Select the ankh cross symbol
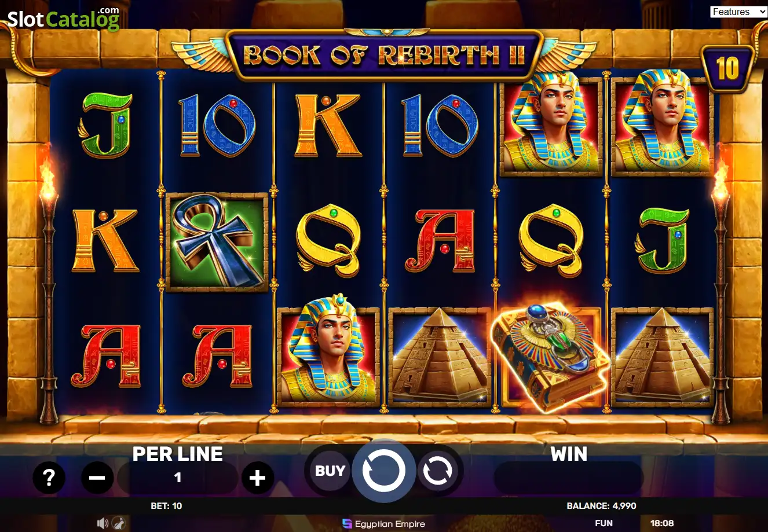 [x=217, y=241]
